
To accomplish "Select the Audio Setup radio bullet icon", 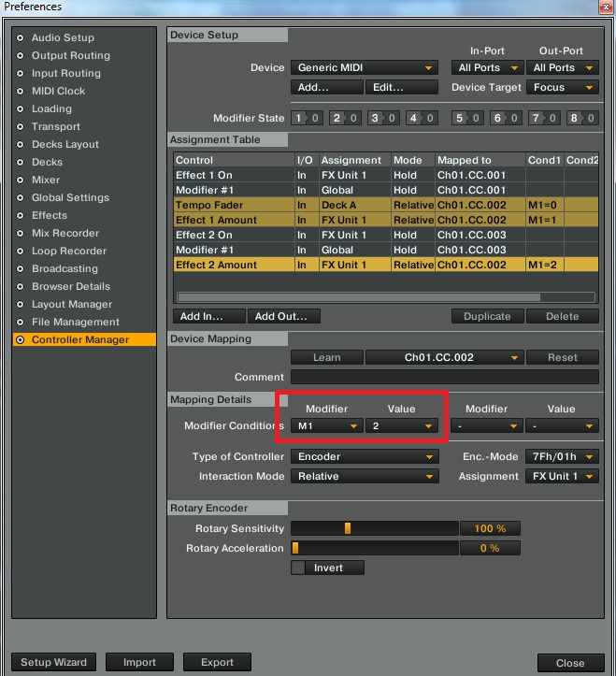I will click(x=20, y=38).
